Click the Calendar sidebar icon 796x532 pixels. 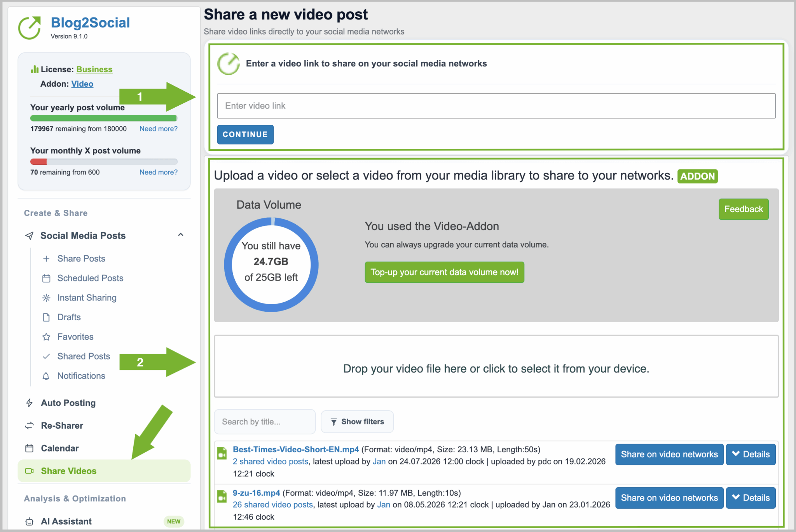point(29,448)
